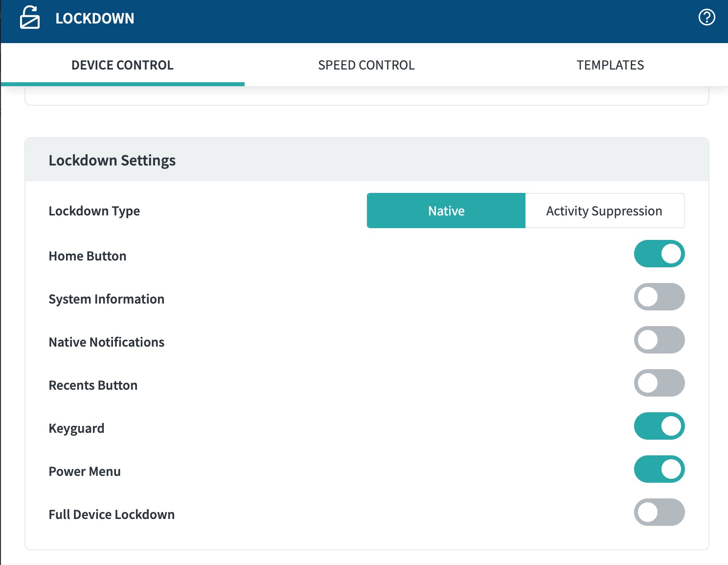Viewport: 728px width, 565px height.
Task: Click the Lockdown Settings section header
Action: click(x=112, y=161)
